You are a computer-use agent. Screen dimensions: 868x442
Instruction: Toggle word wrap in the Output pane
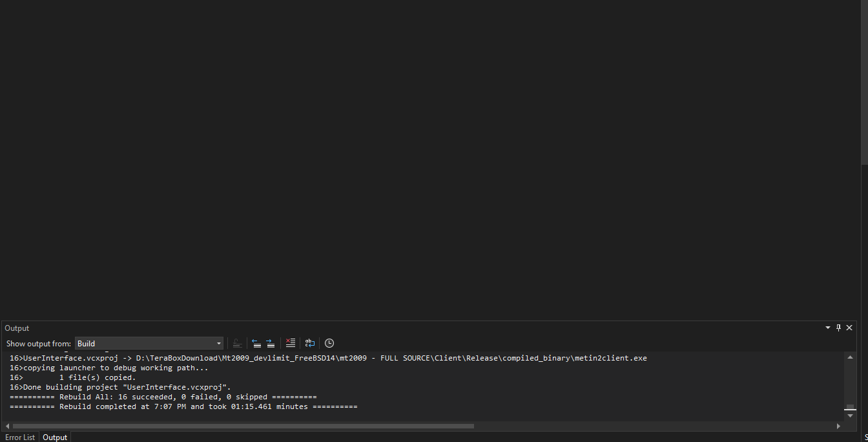coord(309,343)
